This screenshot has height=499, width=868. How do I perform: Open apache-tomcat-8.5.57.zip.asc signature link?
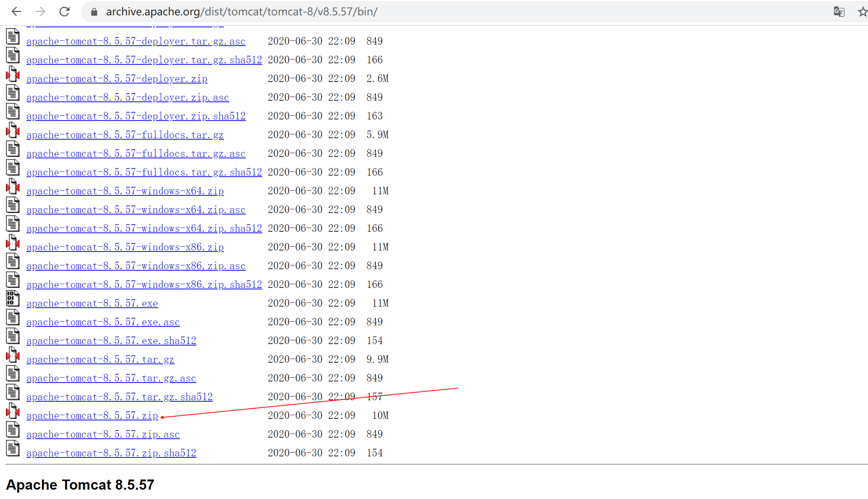pyautogui.click(x=103, y=434)
